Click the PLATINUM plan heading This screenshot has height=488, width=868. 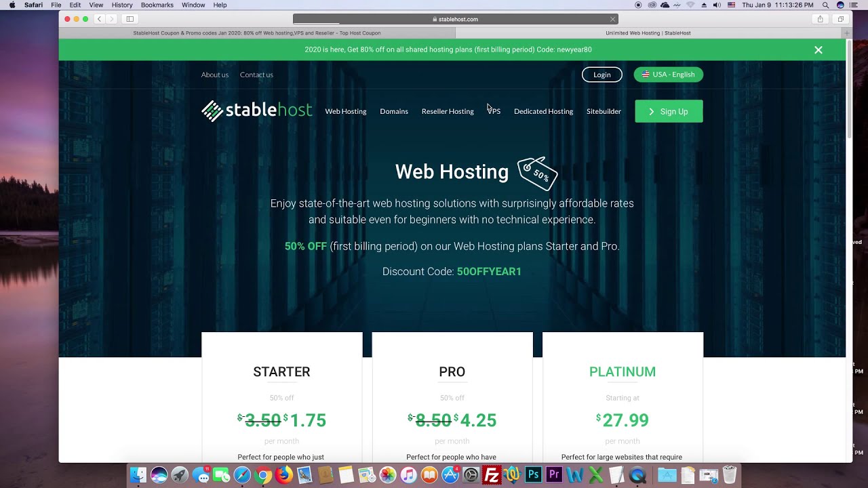tap(623, 371)
